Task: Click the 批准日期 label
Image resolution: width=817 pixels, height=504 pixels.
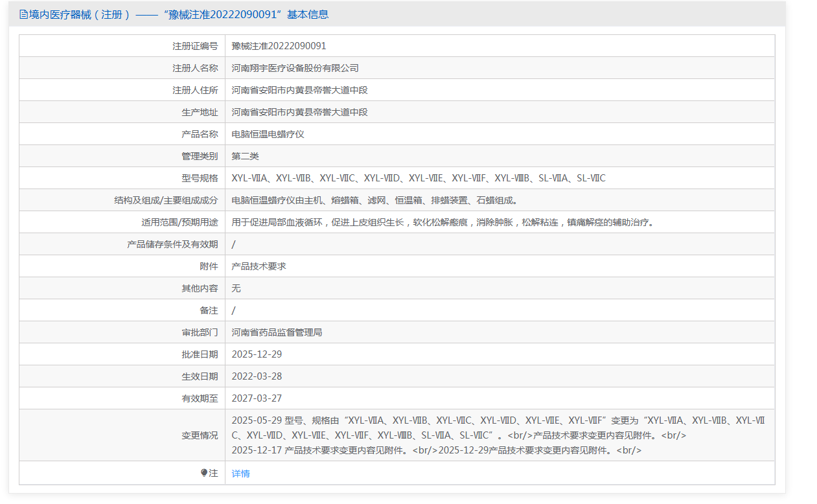Action: pyautogui.click(x=200, y=354)
